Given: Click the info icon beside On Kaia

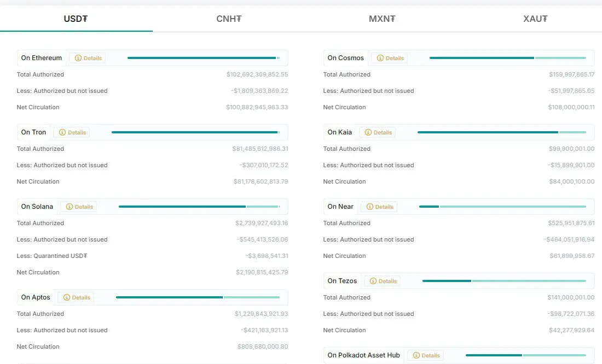Looking at the screenshot, I should [x=368, y=133].
